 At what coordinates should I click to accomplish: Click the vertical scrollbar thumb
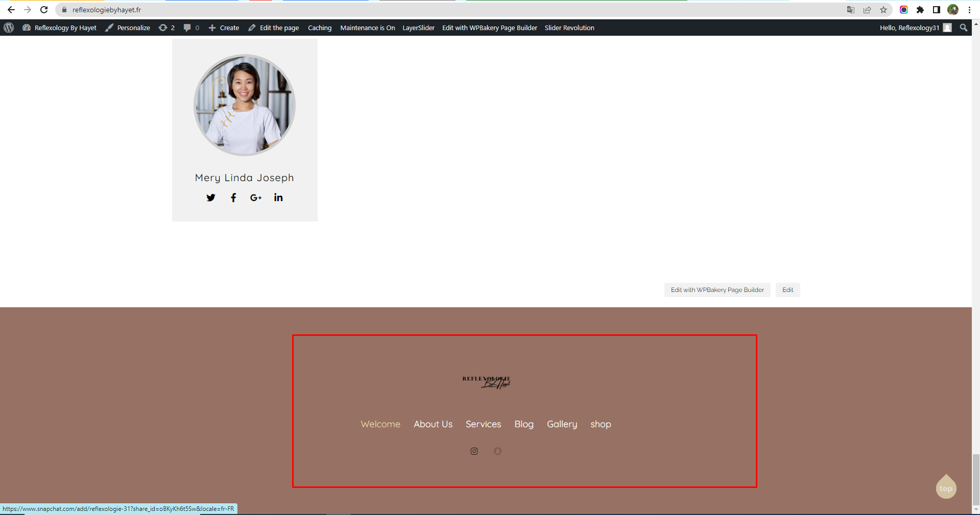click(x=976, y=479)
